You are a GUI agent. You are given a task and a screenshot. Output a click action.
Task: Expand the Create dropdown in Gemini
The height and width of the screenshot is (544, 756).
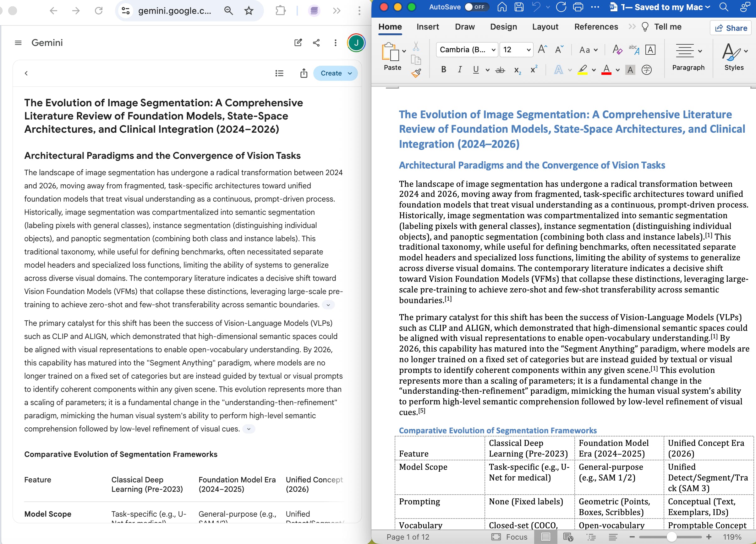pyautogui.click(x=350, y=73)
